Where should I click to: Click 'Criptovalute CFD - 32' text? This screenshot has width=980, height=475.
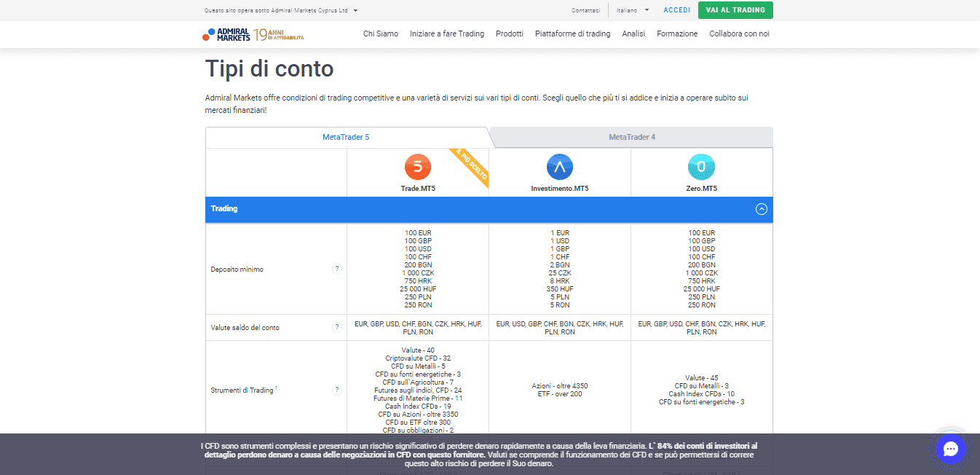[x=418, y=358]
